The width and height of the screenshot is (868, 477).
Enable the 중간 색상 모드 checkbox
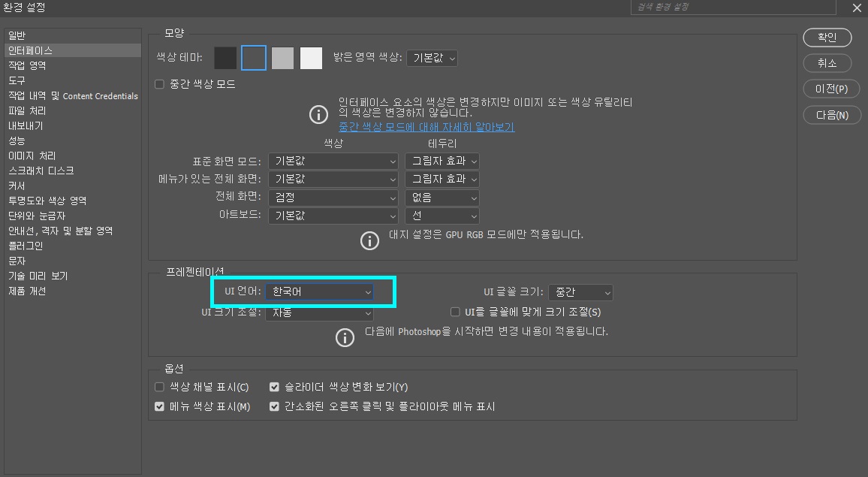coord(158,84)
